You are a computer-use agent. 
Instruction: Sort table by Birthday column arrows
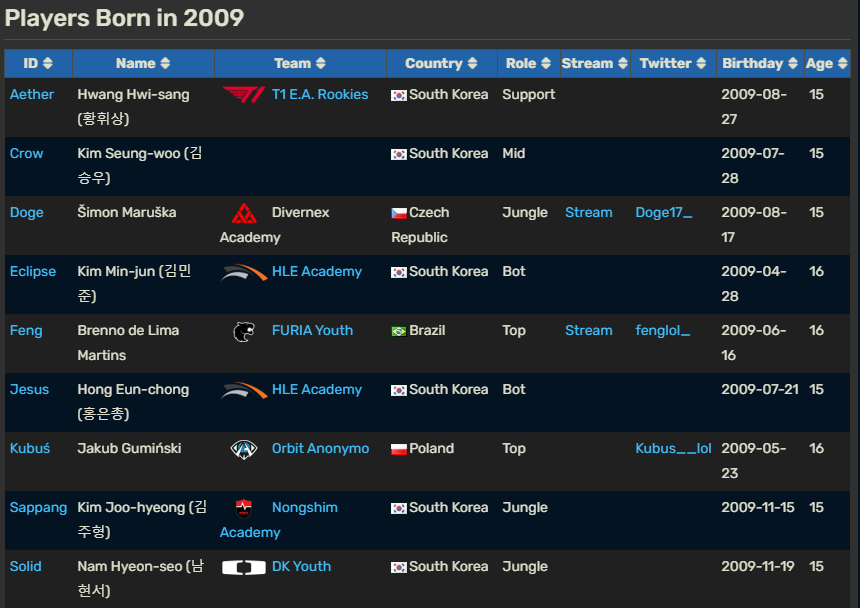click(793, 64)
